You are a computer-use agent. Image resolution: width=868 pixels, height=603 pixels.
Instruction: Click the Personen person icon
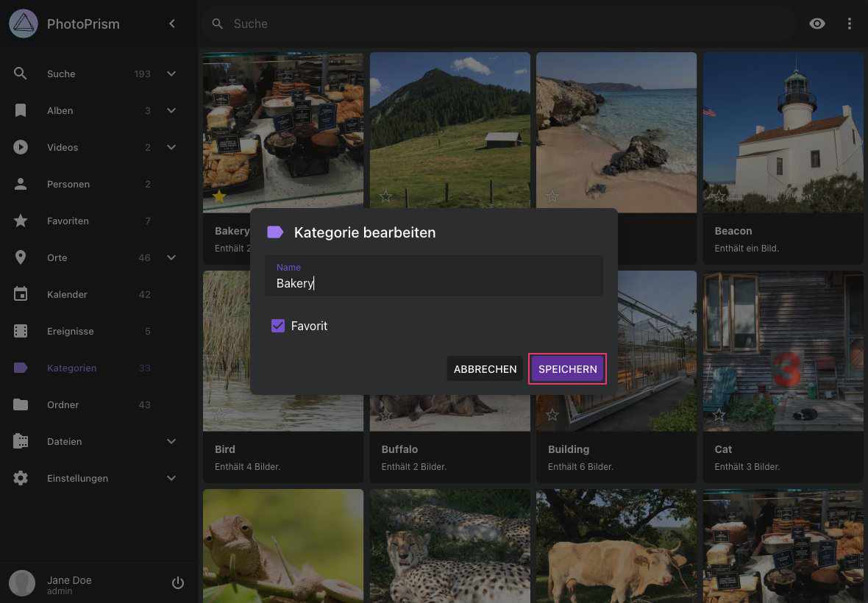coord(21,185)
